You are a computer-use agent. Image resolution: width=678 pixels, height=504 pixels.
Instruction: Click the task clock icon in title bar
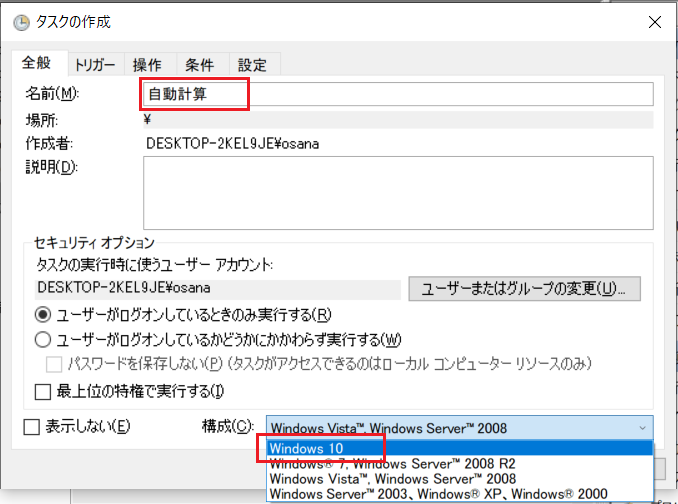point(21,22)
